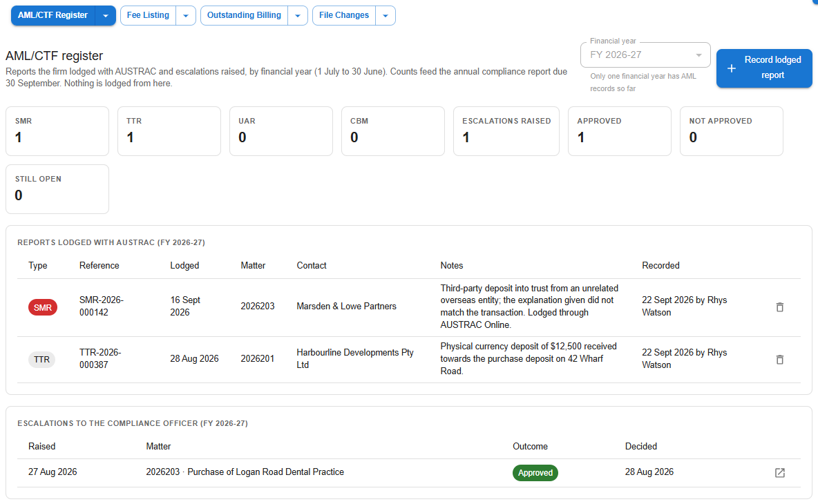Click Matter column header in escalations table
The width and height of the screenshot is (818, 504).
tap(158, 446)
